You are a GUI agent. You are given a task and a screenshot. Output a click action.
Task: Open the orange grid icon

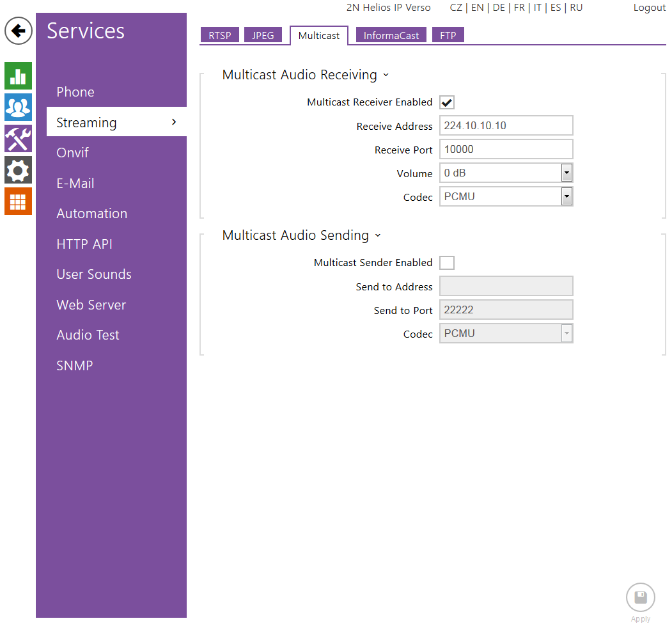(x=18, y=201)
